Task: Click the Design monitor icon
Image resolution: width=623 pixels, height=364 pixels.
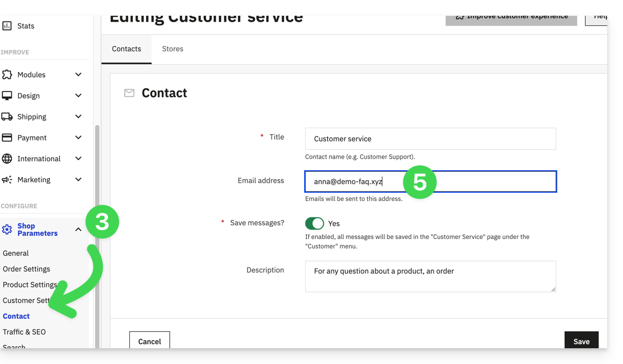Action: (7, 96)
